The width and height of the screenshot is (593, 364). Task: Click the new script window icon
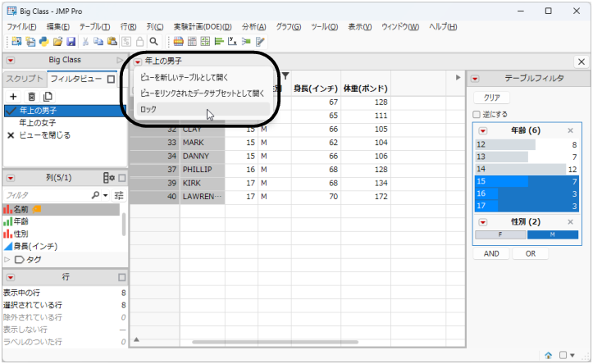(30, 41)
